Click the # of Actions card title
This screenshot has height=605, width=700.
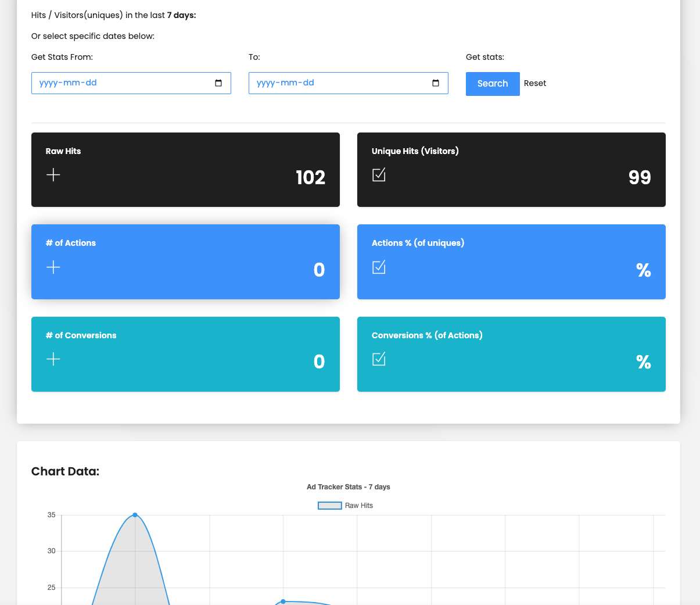point(71,243)
